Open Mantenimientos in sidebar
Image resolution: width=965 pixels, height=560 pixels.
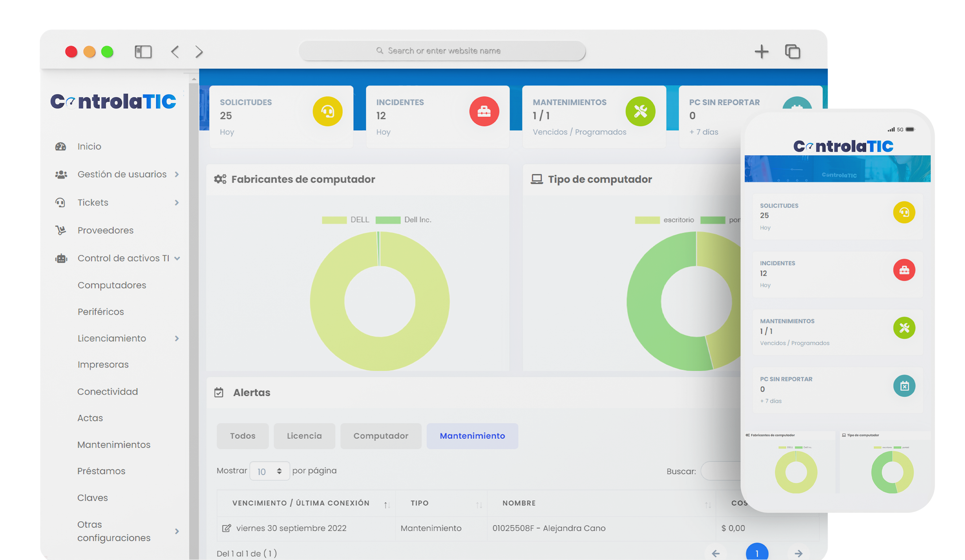tap(114, 445)
